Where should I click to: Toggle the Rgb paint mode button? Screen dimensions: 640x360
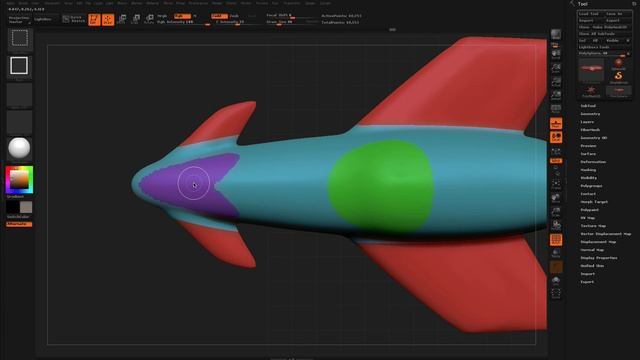pyautogui.click(x=182, y=16)
